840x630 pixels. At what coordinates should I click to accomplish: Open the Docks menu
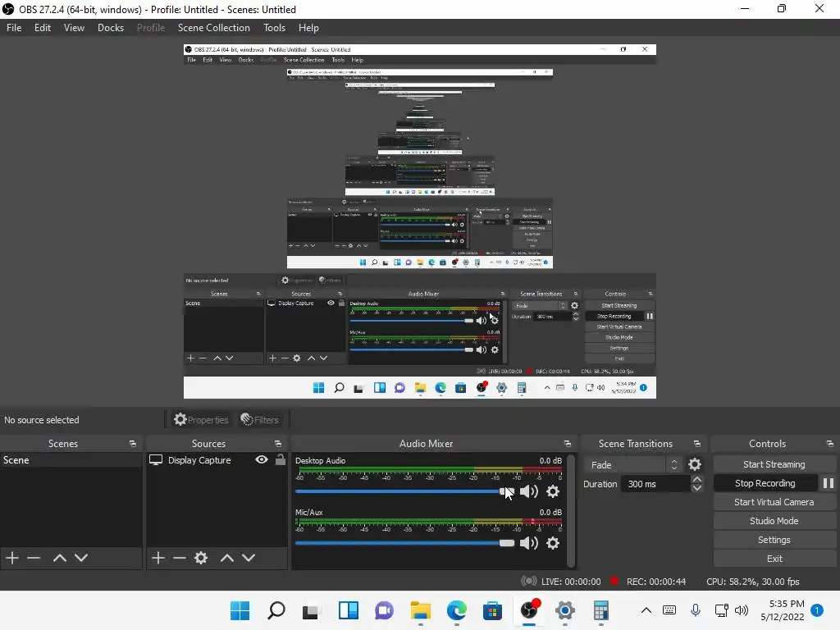point(111,28)
